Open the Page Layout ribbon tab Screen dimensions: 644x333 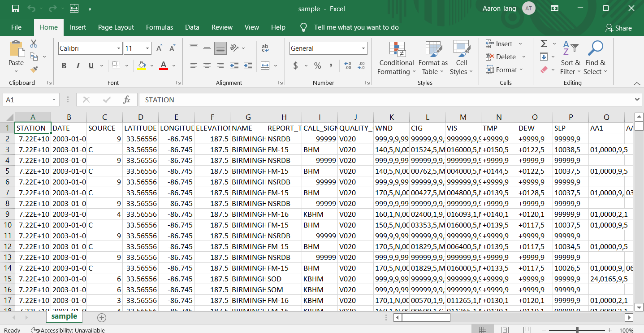tap(116, 27)
